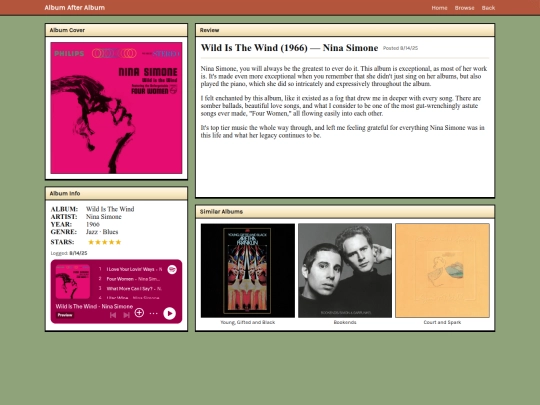Open the Young, Gifted and Black album cover

coord(248,270)
